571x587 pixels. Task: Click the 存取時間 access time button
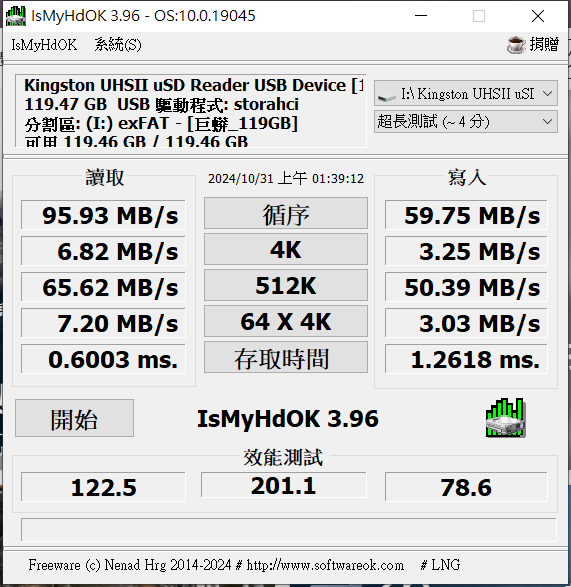pyautogui.click(x=286, y=358)
